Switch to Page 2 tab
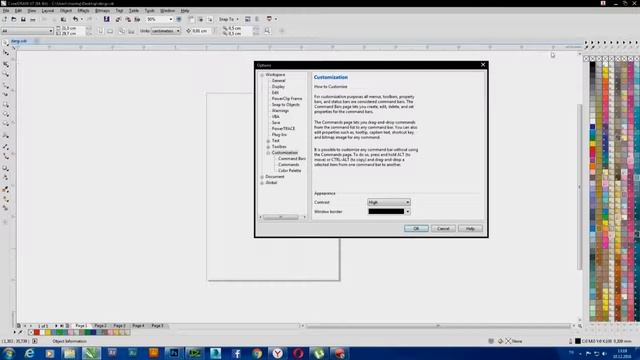The width and height of the screenshot is (640, 360). tap(100, 326)
